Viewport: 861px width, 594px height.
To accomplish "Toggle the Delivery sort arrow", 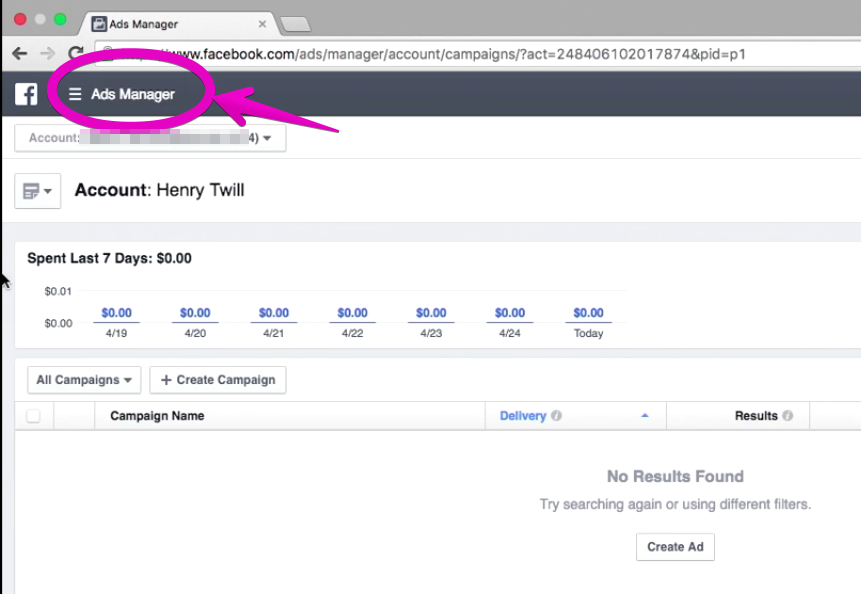I will [645, 416].
